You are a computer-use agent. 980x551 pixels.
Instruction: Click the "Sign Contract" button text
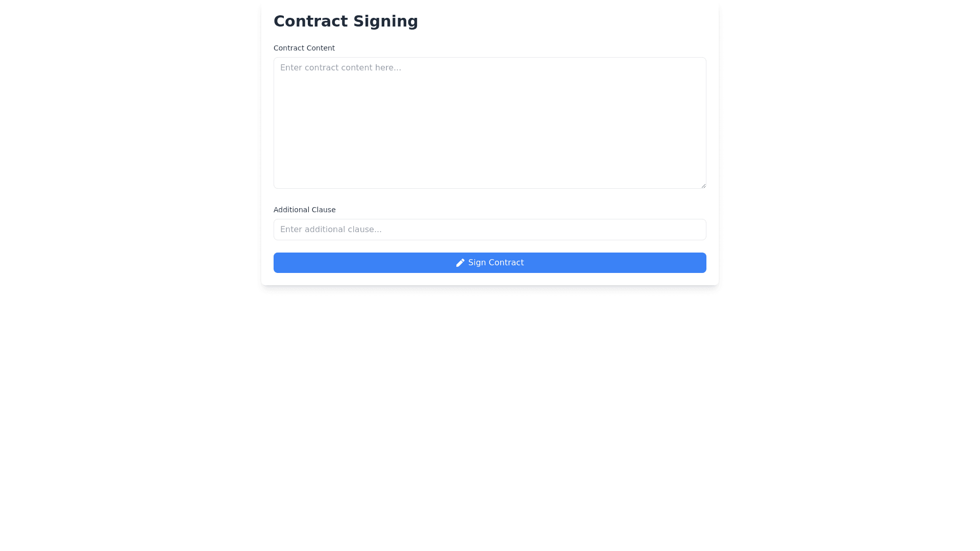(x=496, y=263)
